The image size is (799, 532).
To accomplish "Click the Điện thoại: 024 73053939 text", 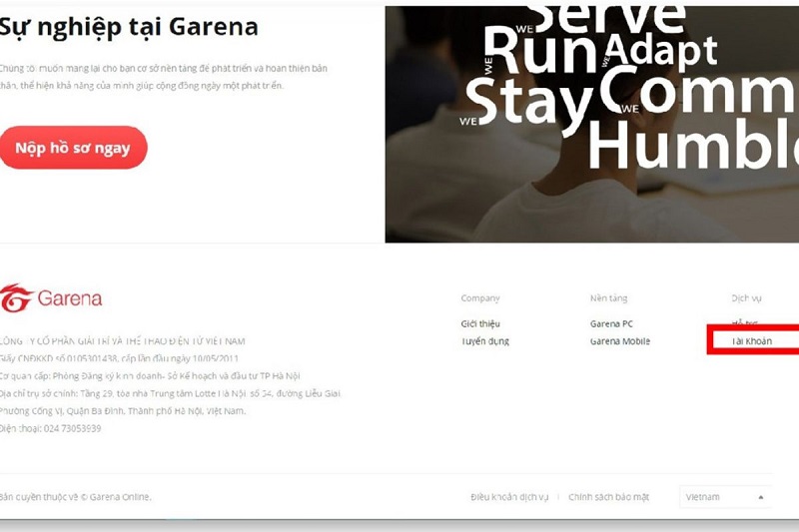I will click(x=51, y=428).
